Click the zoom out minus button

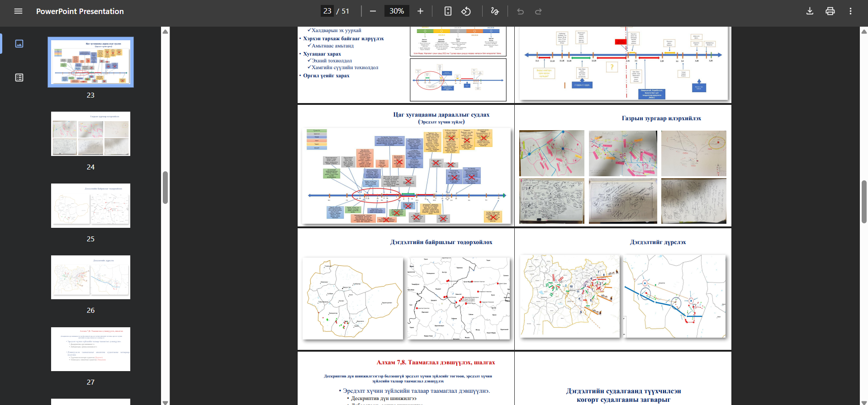tap(373, 11)
